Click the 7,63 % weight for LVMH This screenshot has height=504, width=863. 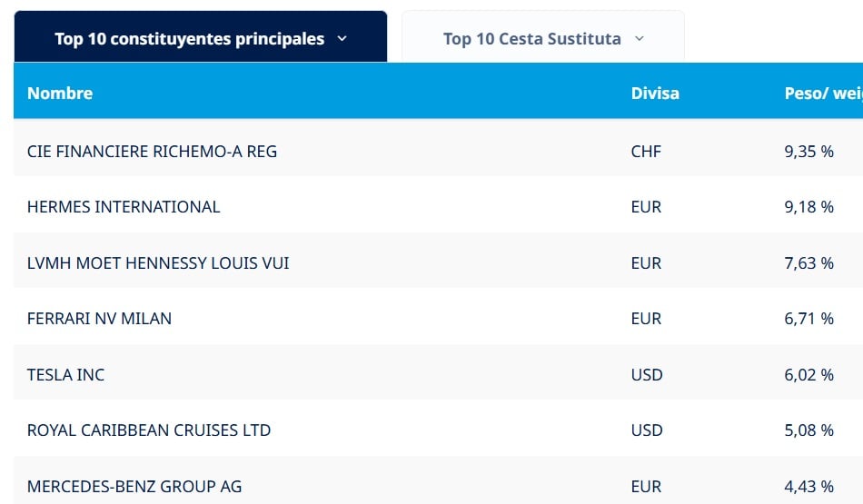coord(808,262)
